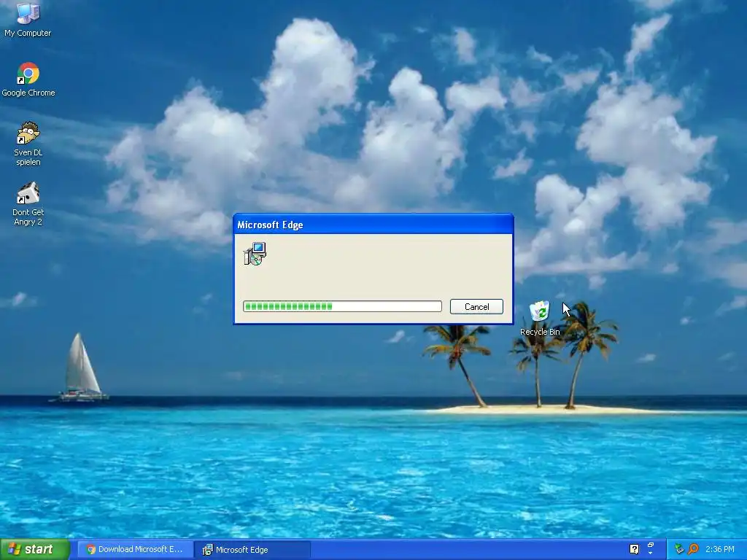Click the restore windows icon in language bar
747x560 pixels.
click(x=651, y=545)
